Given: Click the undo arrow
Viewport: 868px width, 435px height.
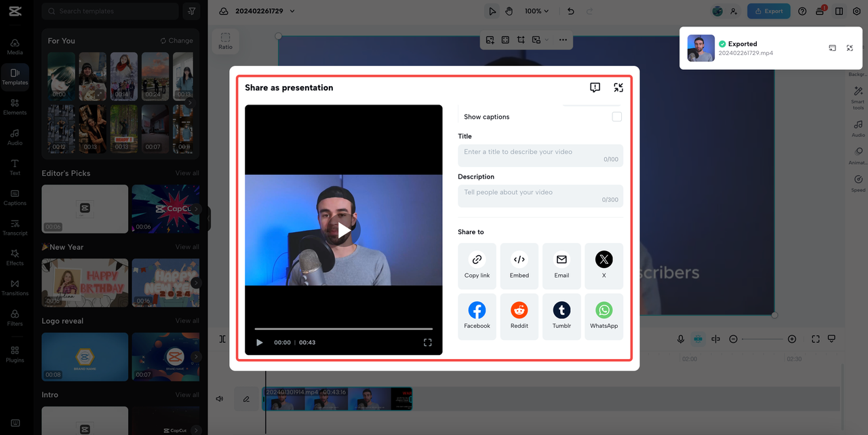Looking at the screenshot, I should (x=570, y=11).
